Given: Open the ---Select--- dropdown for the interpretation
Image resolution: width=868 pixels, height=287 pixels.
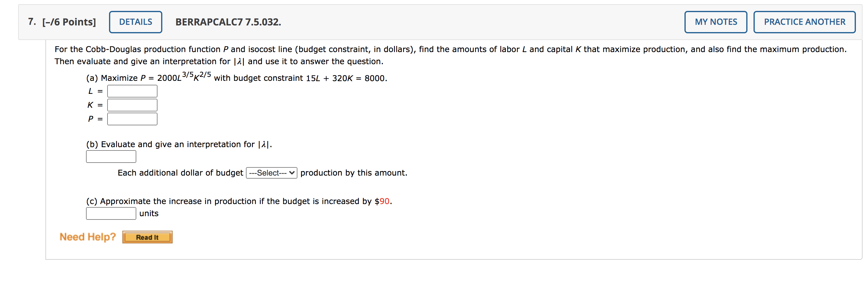Looking at the screenshot, I should tap(271, 173).
